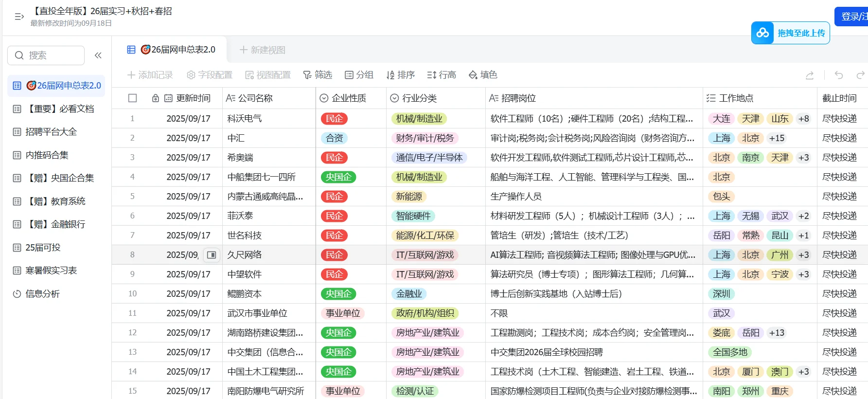
Task: Click the search box in the sidebar
Action: (x=46, y=55)
